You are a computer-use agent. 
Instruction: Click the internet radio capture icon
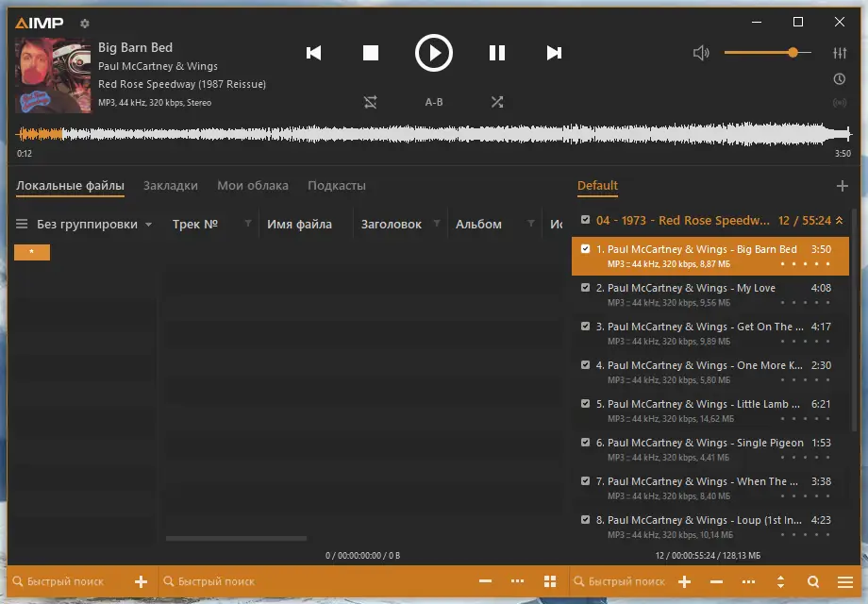pyautogui.click(x=839, y=103)
